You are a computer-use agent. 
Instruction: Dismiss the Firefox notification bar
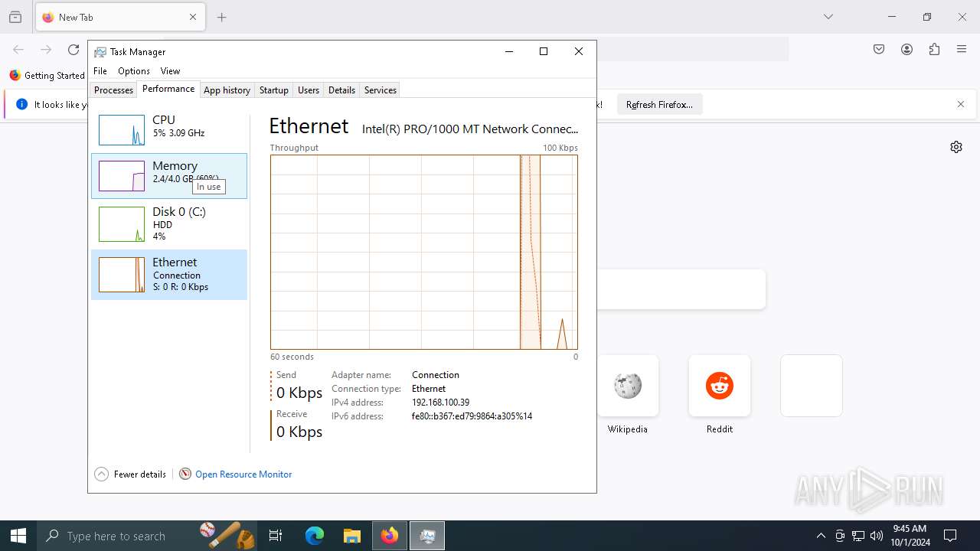coord(961,104)
